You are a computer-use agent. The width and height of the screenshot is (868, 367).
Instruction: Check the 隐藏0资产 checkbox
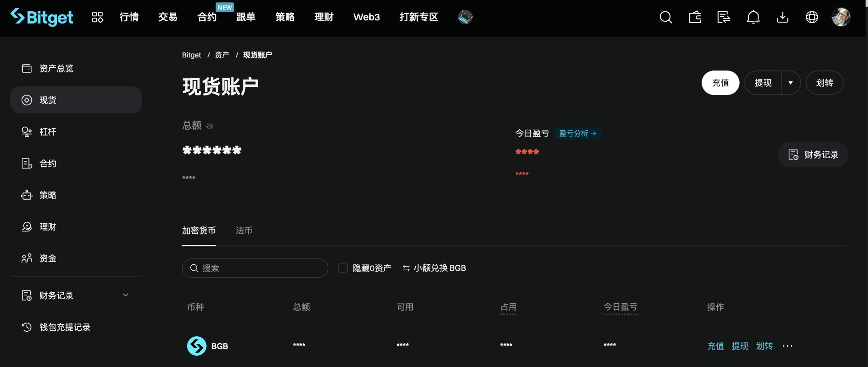pyautogui.click(x=343, y=268)
